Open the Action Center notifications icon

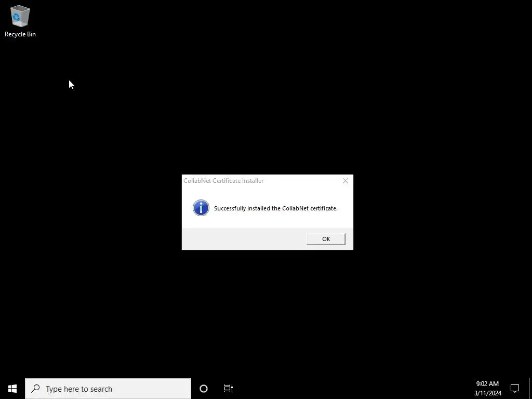pos(515,389)
